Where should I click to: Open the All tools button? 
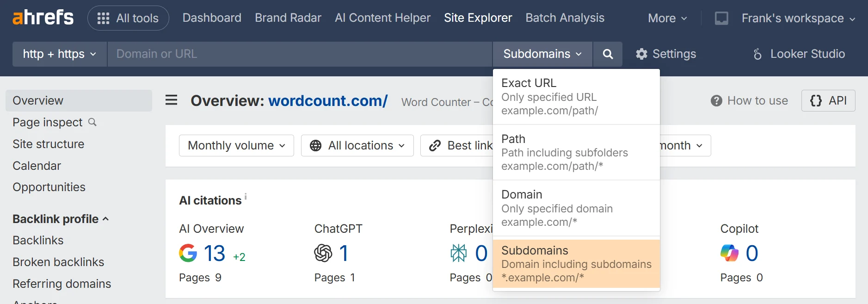128,18
